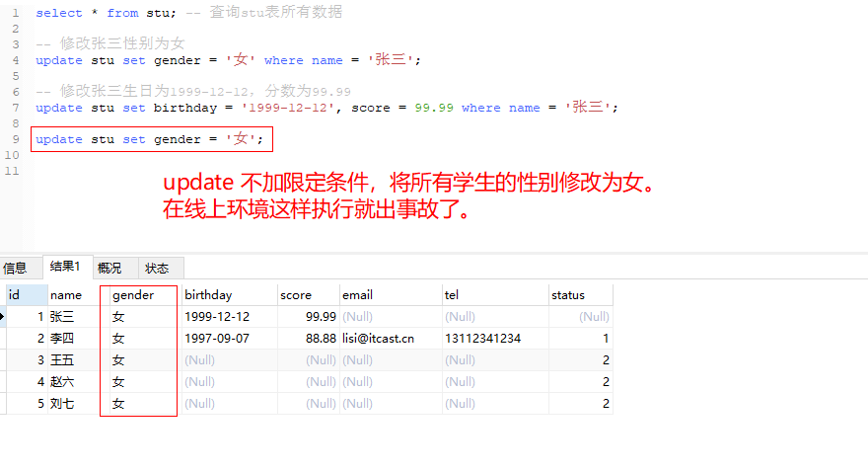Click the lisi@itcast.cn email cell
Image resolution: width=868 pixels, height=470 pixels.
coord(378,339)
